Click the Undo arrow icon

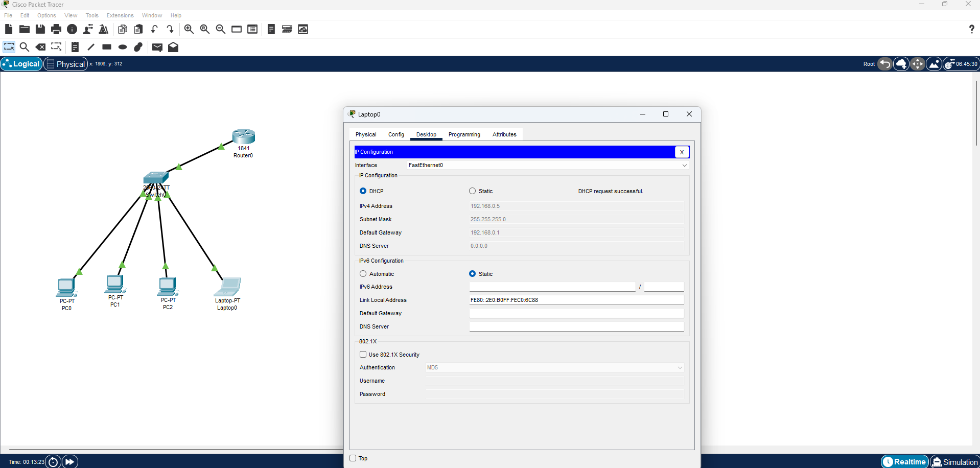154,29
